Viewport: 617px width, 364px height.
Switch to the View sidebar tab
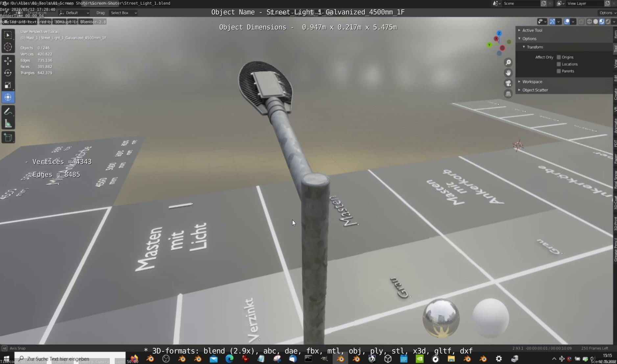(x=615, y=64)
